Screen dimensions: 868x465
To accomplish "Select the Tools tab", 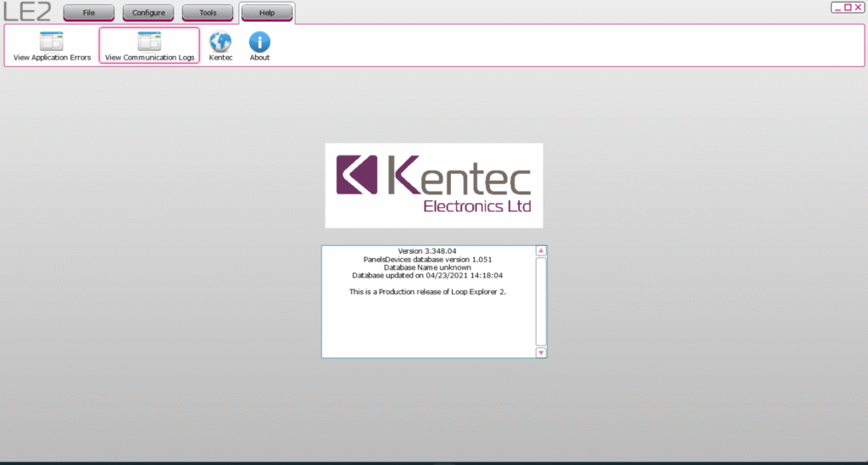I will [x=208, y=13].
